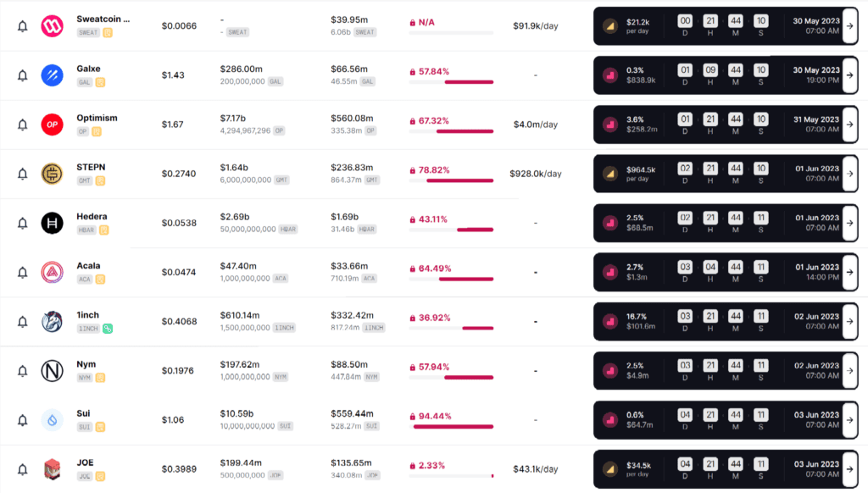
Task: Expand JOE unlock event arrow
Action: point(850,469)
